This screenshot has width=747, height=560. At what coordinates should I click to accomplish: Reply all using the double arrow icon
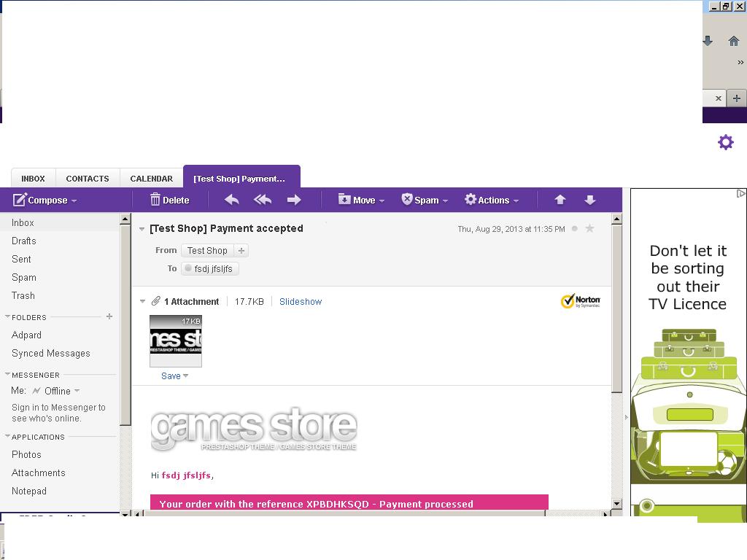point(263,200)
